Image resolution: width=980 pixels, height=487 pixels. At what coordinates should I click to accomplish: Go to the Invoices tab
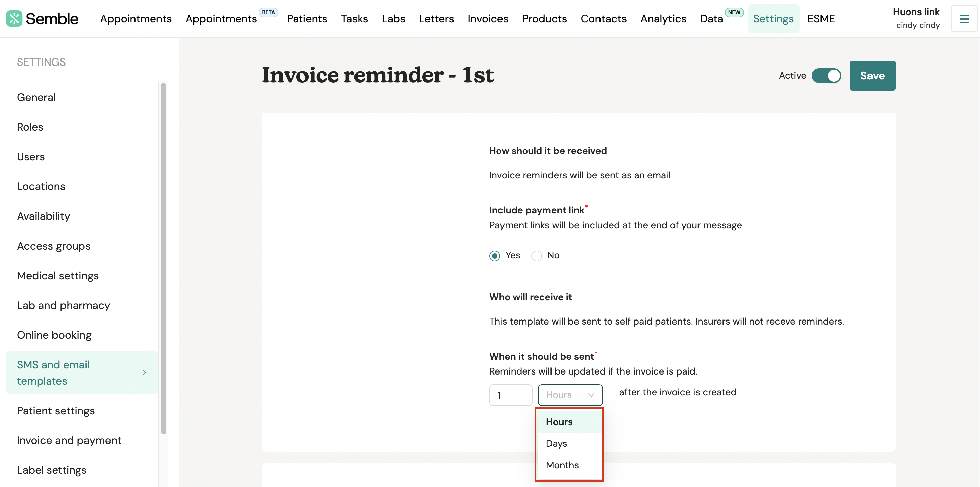(x=488, y=19)
